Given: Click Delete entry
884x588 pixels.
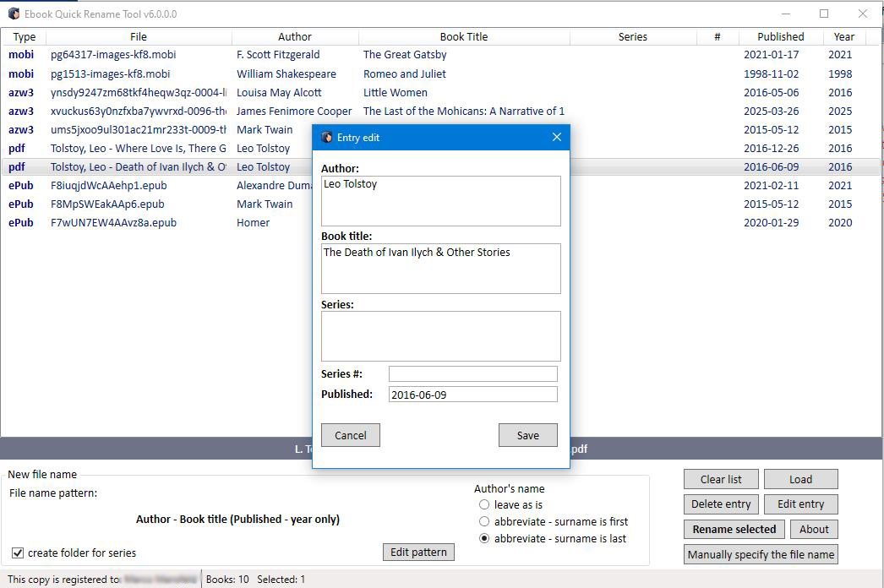Looking at the screenshot, I should point(720,504).
